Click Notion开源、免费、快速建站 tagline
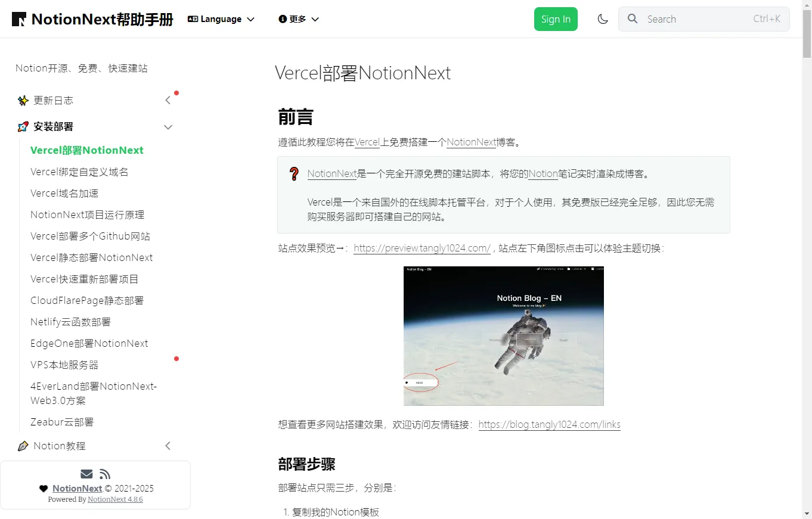Viewport: 812px width, 519px height. (x=82, y=69)
